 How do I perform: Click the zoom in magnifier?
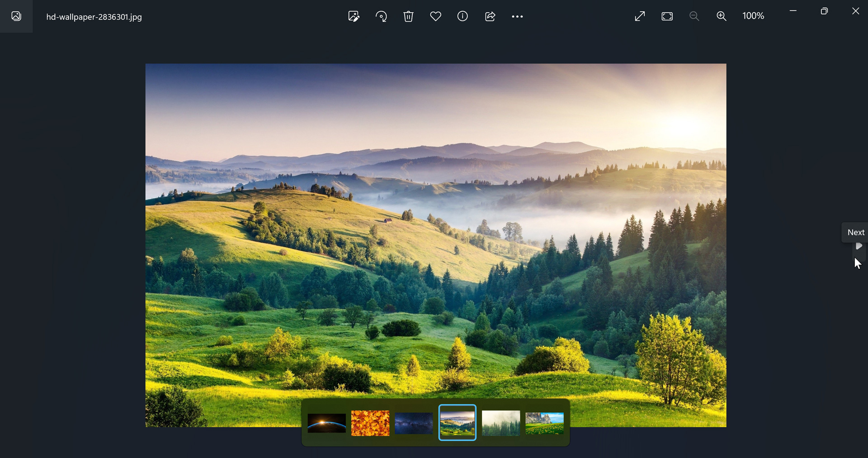click(x=722, y=16)
